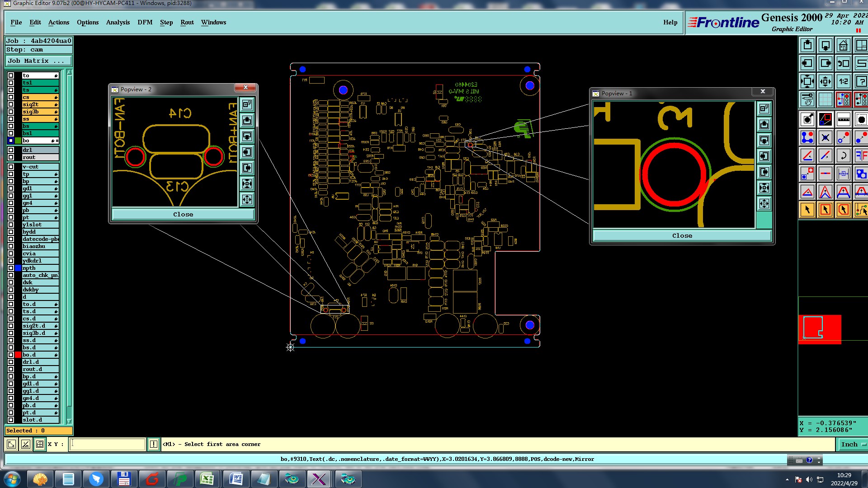
Task: Toggle the checkbox for layer 'bo'
Action: point(11,141)
